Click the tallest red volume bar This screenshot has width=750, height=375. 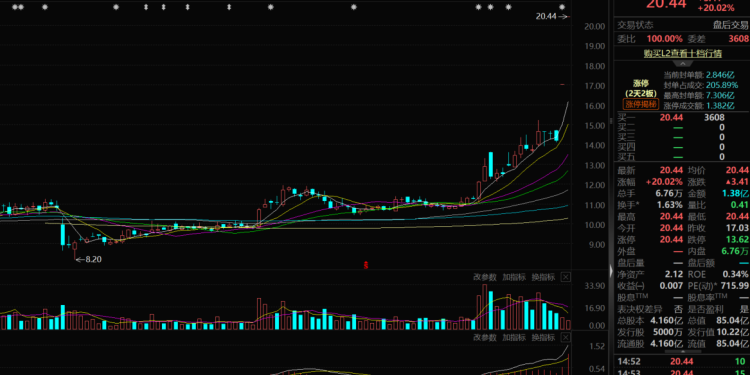click(485, 307)
